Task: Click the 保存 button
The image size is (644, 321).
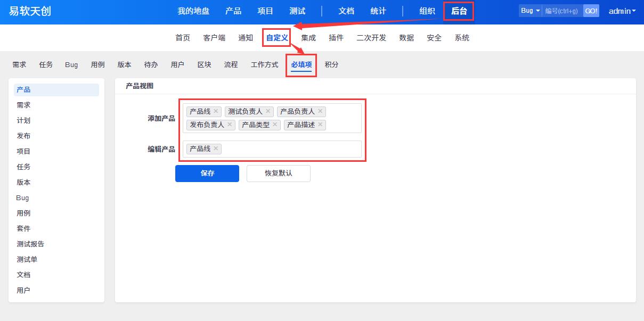Action: [207, 174]
